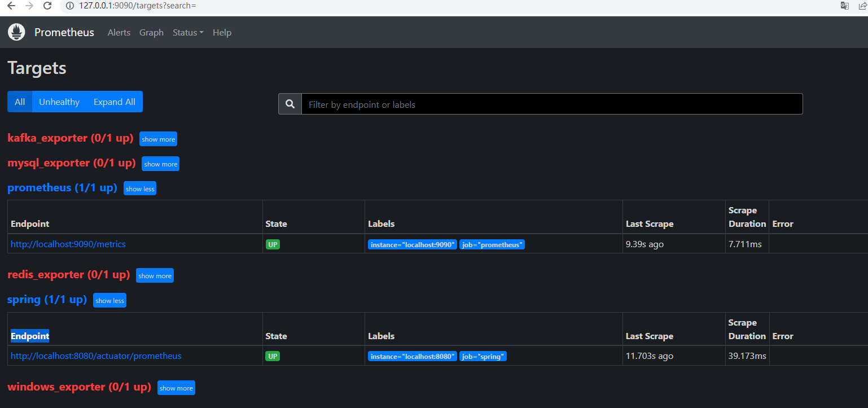Screen dimensions: 868x408
Task: Show less for the spring job
Action: (x=109, y=300)
